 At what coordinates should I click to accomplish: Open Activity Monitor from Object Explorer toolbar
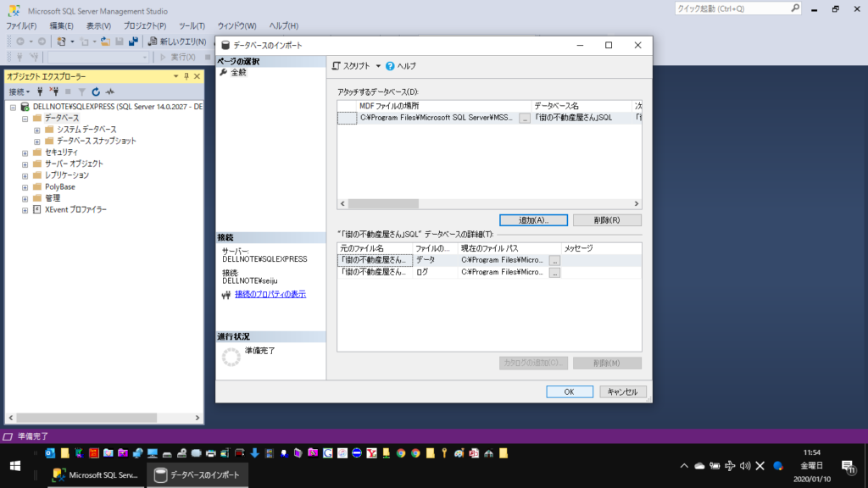pos(110,91)
